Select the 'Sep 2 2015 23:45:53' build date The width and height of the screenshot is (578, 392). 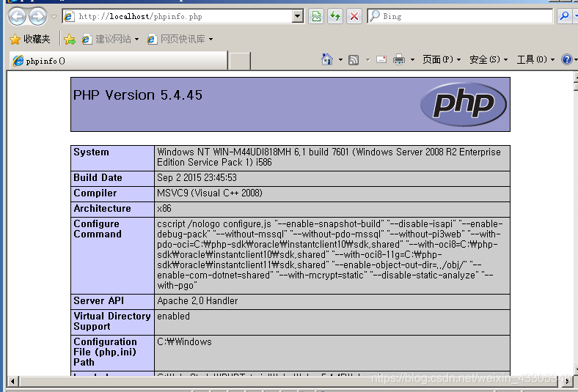(x=197, y=178)
